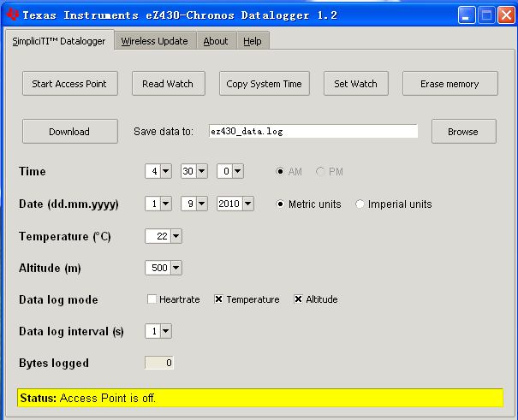Enable the Heartrate checkbox
This screenshot has width=518, height=420.
pyautogui.click(x=152, y=299)
